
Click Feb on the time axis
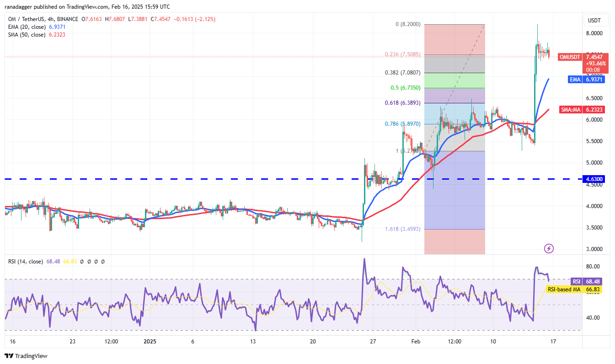click(415, 342)
